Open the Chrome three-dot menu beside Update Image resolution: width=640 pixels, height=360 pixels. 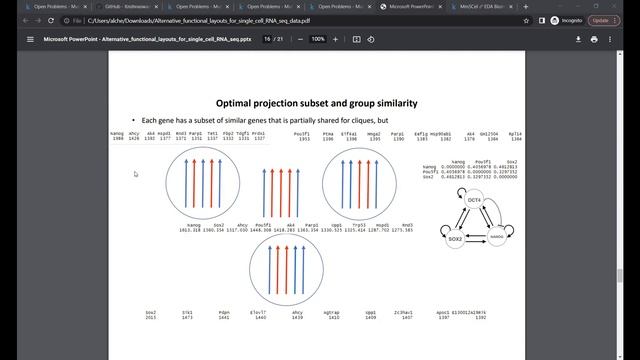615,20
